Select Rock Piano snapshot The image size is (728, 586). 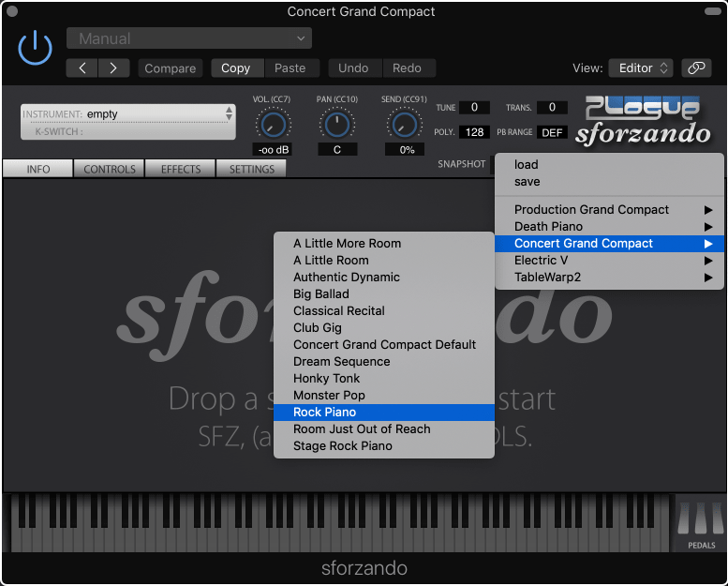pyautogui.click(x=384, y=413)
